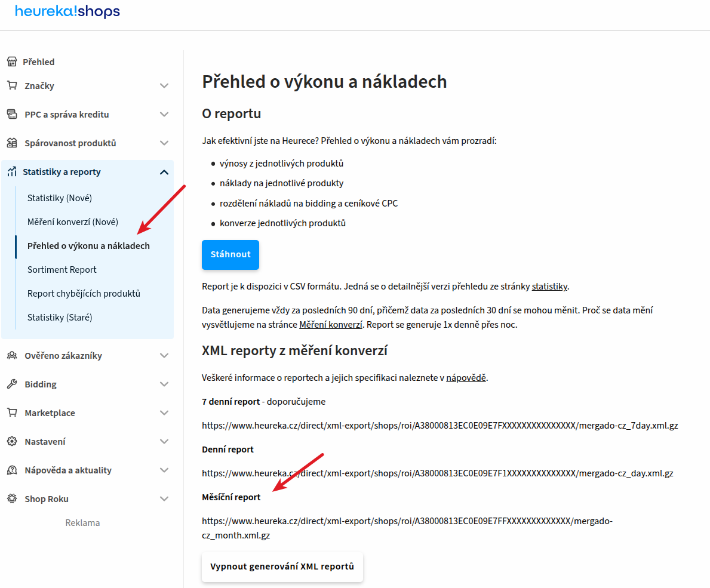The height and width of the screenshot is (588, 710).
Task: Click the Nápověda a aktuality icon
Action: (12, 470)
